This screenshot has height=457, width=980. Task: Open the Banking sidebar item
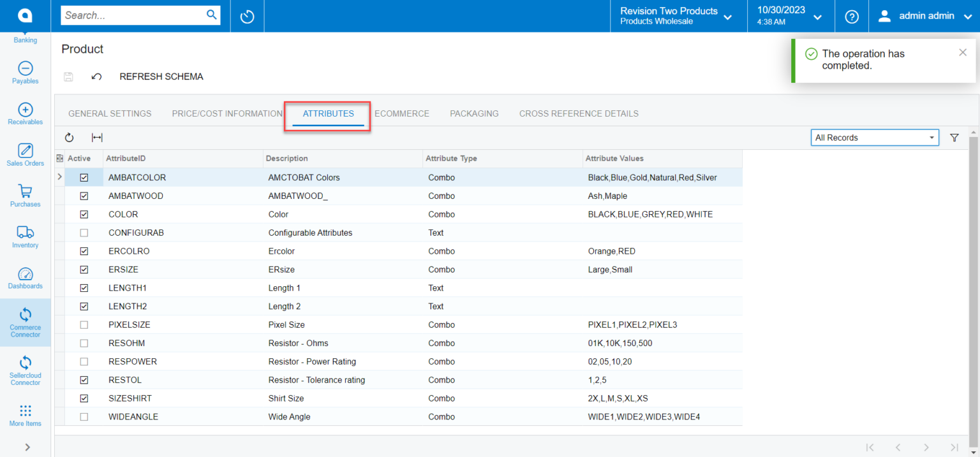[26, 39]
